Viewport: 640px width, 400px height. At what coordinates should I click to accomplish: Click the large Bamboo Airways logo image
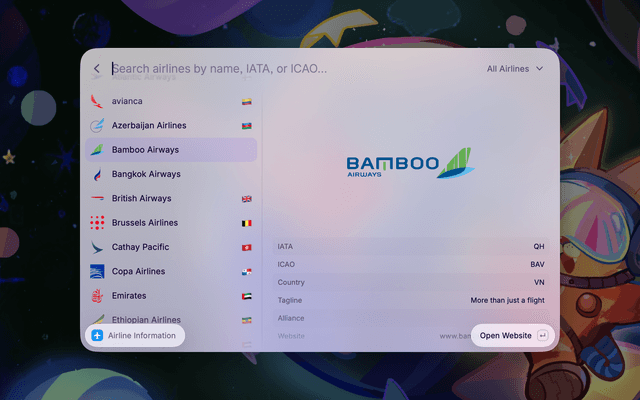pyautogui.click(x=410, y=163)
